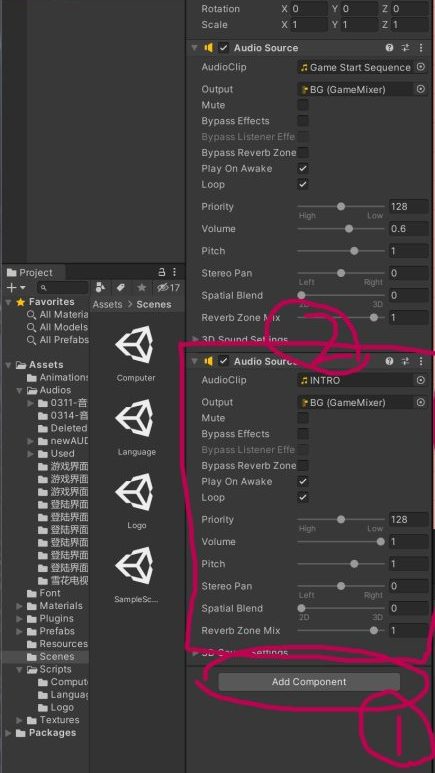Image resolution: width=435 pixels, height=773 pixels.
Task: Click the favorites star icon in the Project toolbar
Action: (142, 287)
